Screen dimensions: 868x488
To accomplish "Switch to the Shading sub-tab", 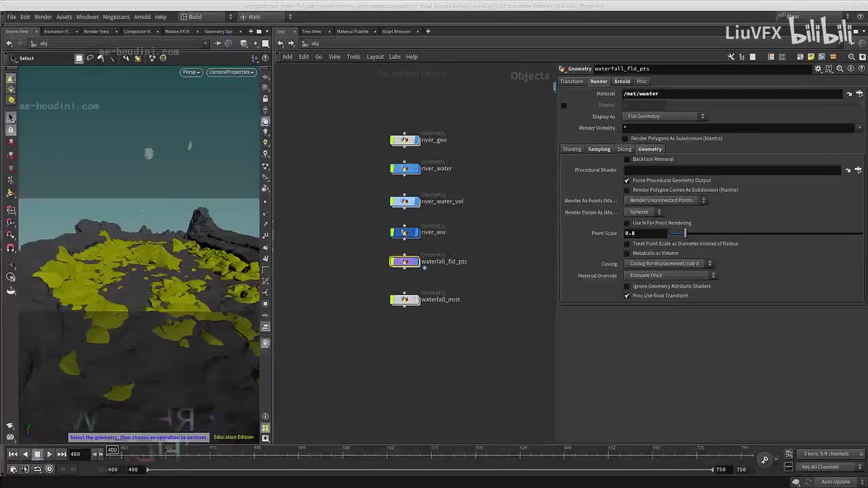I will click(572, 149).
